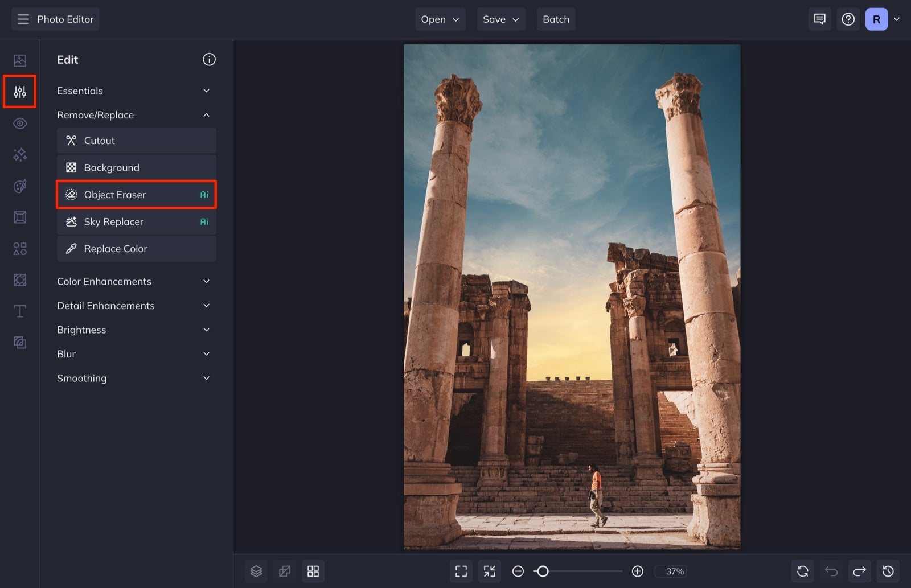Select the Edit adjustments sliders icon

click(x=19, y=91)
